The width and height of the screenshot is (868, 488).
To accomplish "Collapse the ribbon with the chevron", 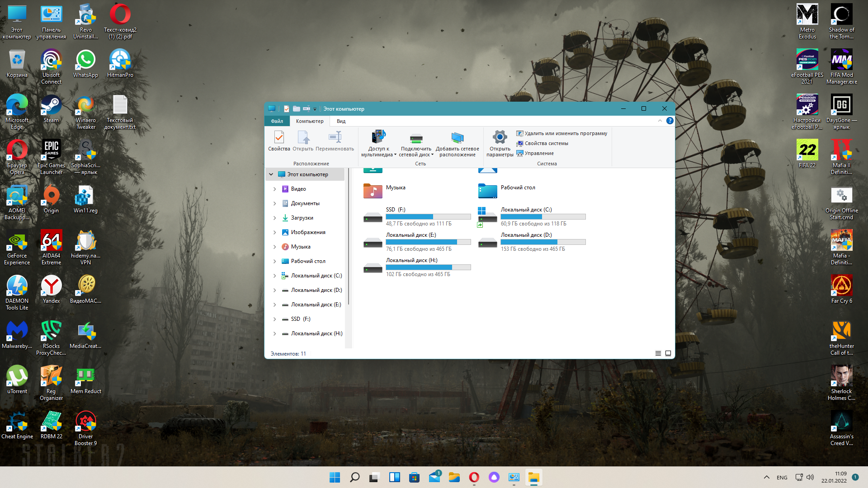I will 660,121.
